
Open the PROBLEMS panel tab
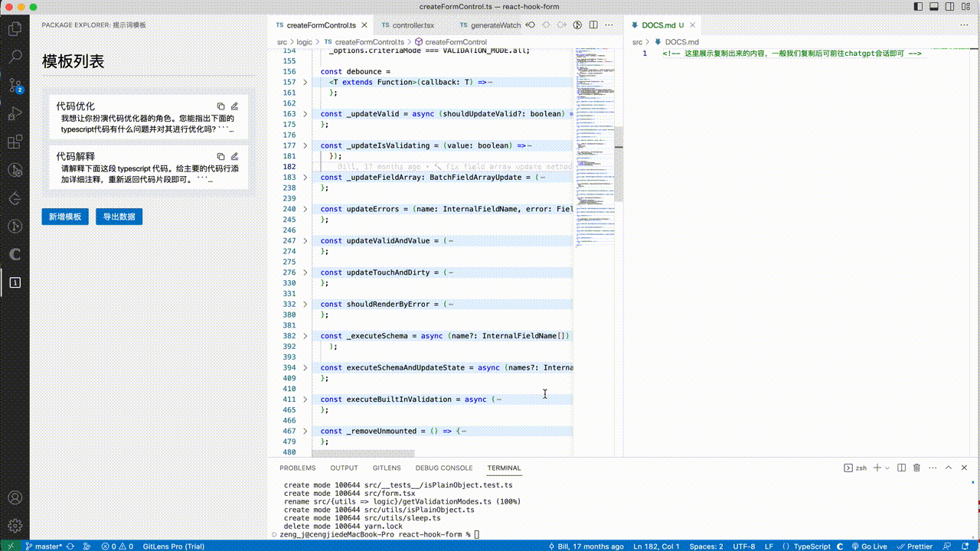point(297,468)
